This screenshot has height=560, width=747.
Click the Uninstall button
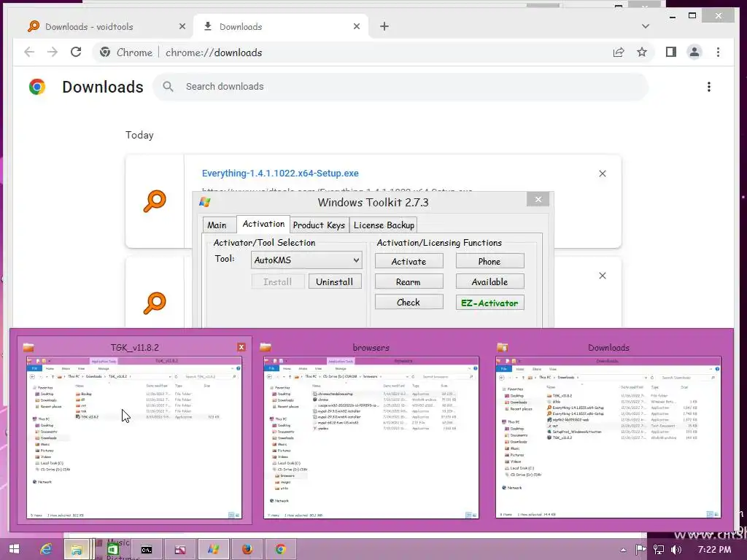[x=334, y=282]
